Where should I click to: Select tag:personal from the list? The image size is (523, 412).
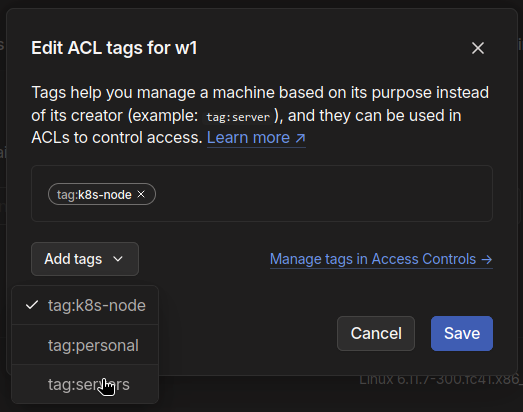(85, 345)
